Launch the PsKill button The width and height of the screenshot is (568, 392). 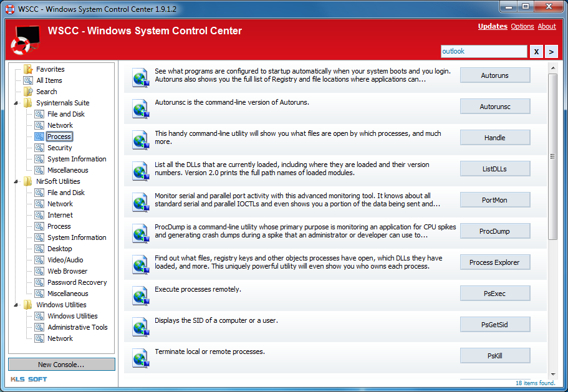495,355
